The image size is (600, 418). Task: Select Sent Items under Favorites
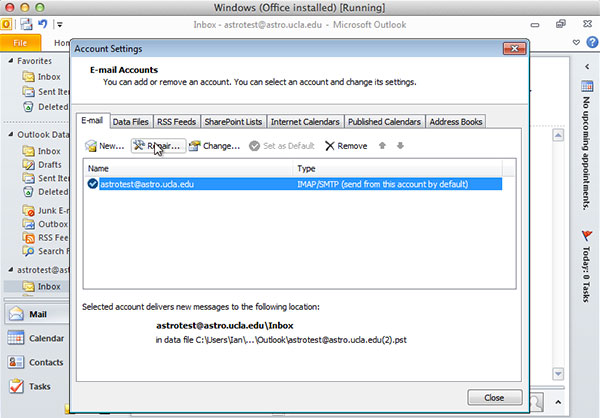[x=45, y=92]
